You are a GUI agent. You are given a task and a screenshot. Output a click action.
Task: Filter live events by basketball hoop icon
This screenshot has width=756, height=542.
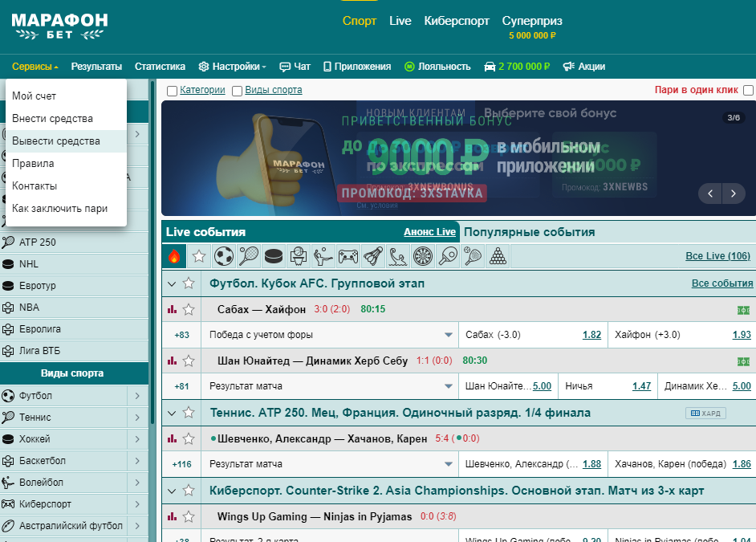coord(299,256)
